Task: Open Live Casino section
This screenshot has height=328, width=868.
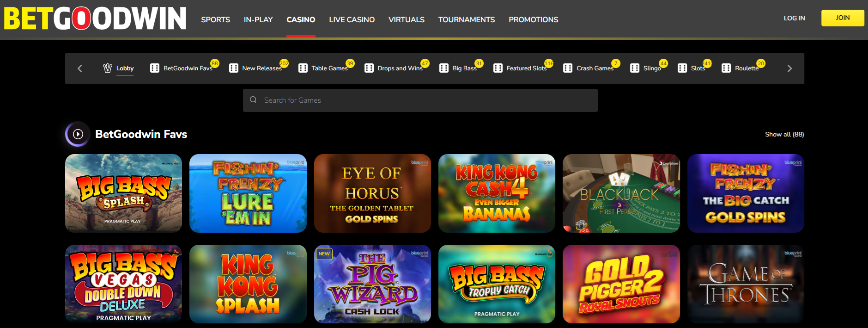Action: 352,19
